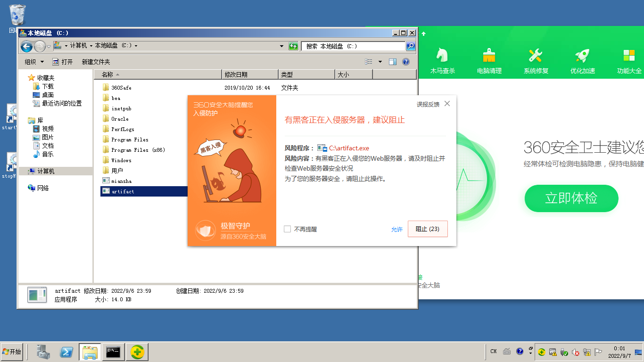
Task: Click the 360 taskbar button
Action: point(137,352)
